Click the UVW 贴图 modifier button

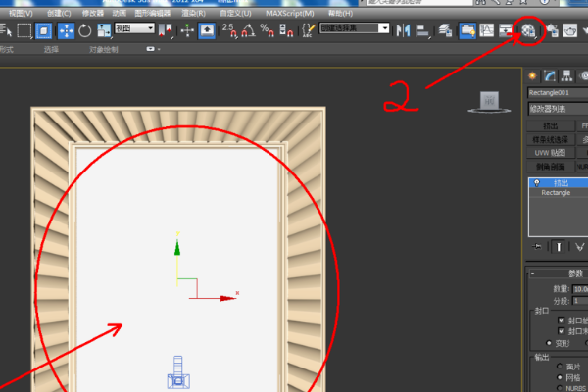click(x=551, y=153)
